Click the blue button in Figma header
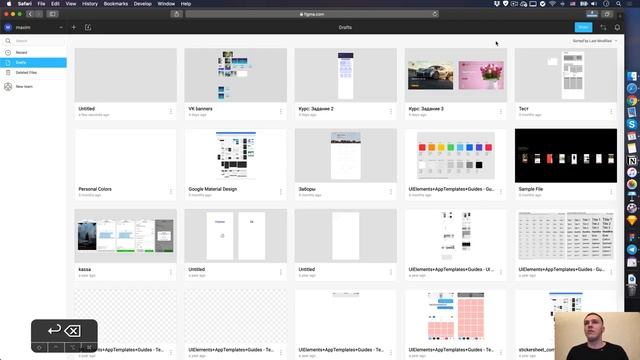The height and width of the screenshot is (360, 640). click(583, 27)
